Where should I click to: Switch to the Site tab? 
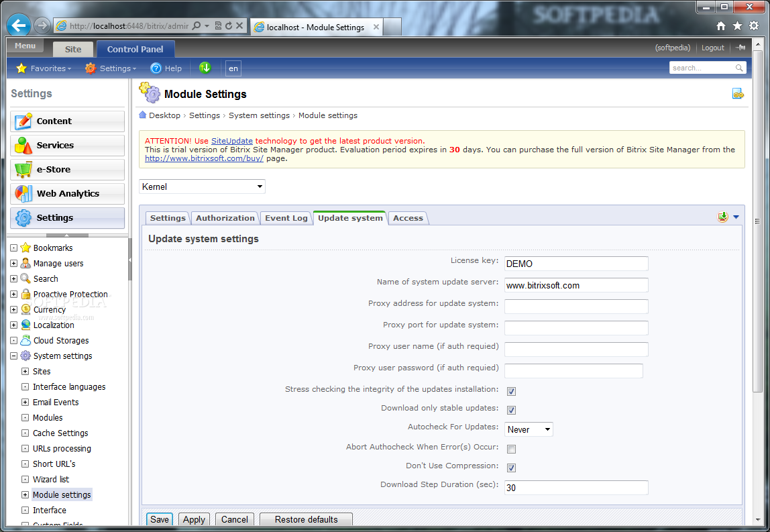pos(73,49)
